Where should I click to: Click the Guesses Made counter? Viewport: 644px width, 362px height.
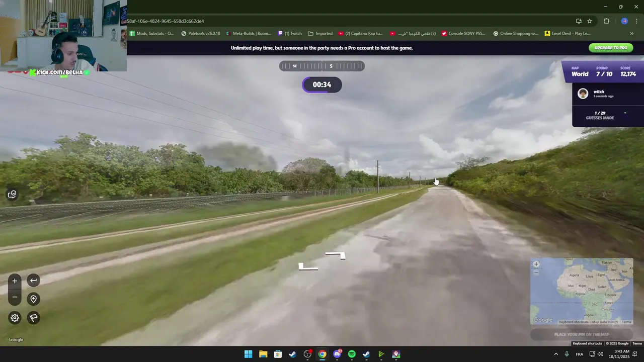[x=600, y=116]
